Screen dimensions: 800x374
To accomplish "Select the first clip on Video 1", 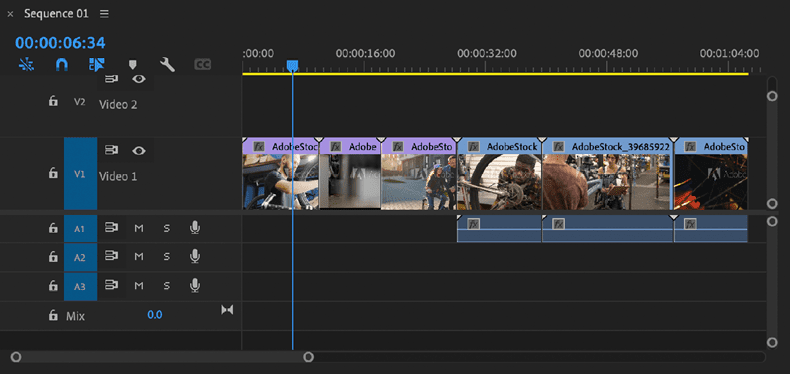I will (x=281, y=174).
